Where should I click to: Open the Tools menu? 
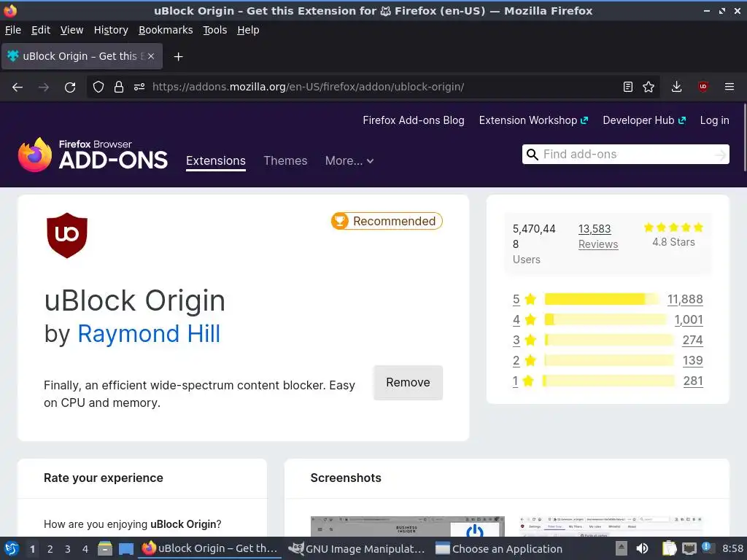(215, 30)
